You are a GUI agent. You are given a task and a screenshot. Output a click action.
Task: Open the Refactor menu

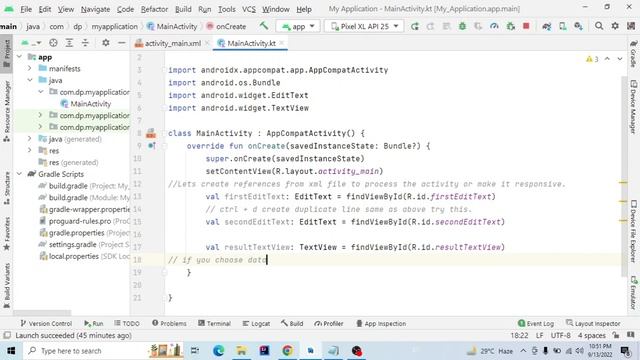(154, 9)
